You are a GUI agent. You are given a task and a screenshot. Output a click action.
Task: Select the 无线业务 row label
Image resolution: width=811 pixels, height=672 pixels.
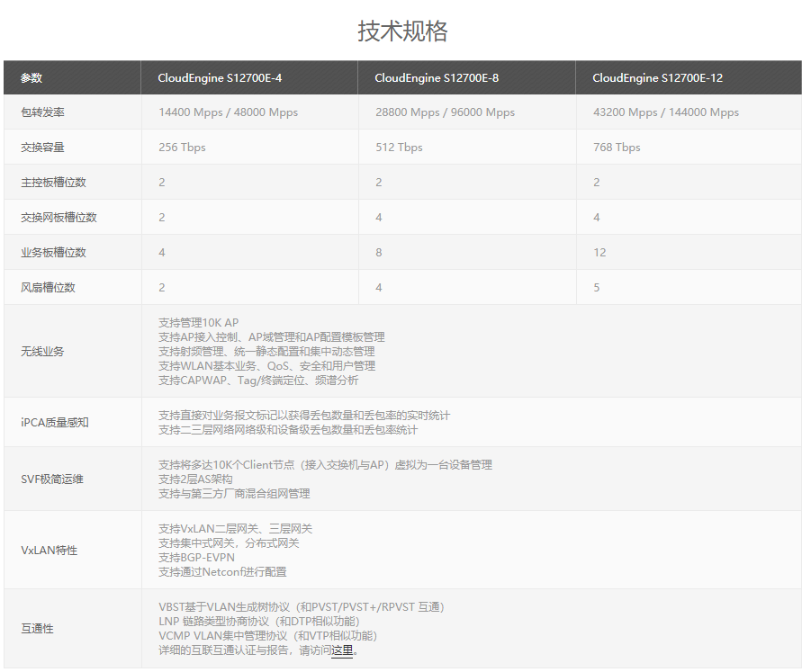tap(42, 352)
